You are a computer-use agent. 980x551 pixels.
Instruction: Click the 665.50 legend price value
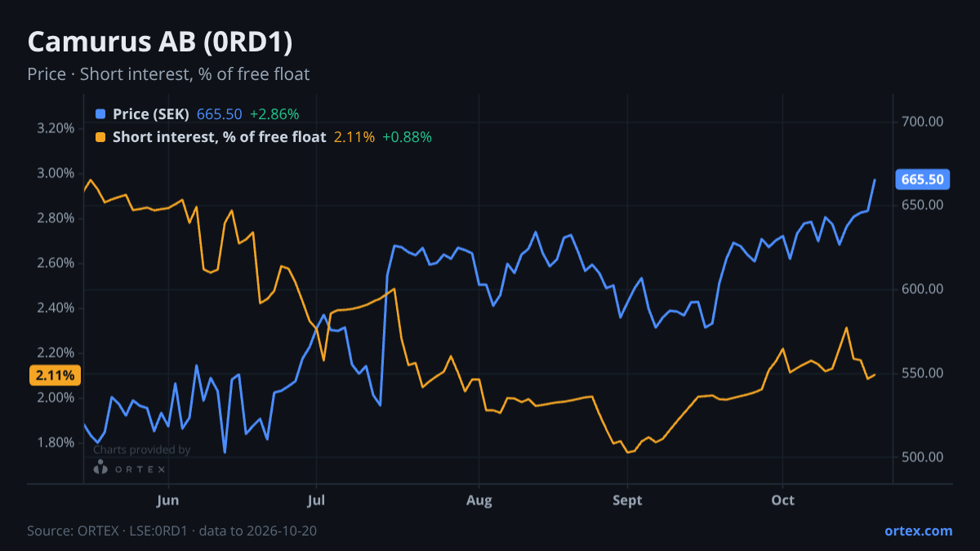(220, 113)
